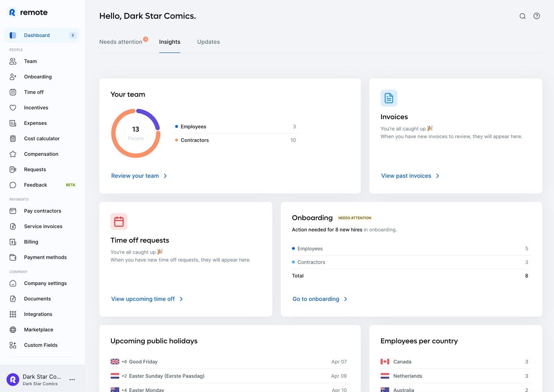Click the Remote logo in the sidebar
Screen dimensions: 554x392
point(28,13)
